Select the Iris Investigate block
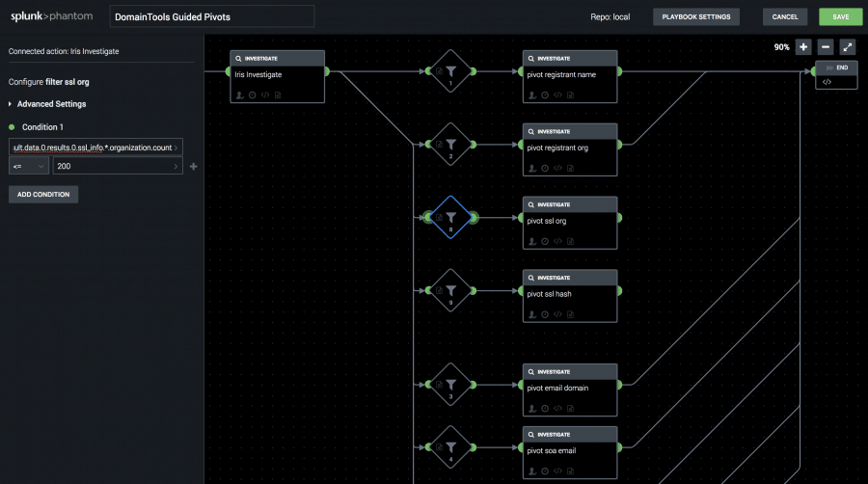The width and height of the screenshot is (868, 484). coord(278,76)
